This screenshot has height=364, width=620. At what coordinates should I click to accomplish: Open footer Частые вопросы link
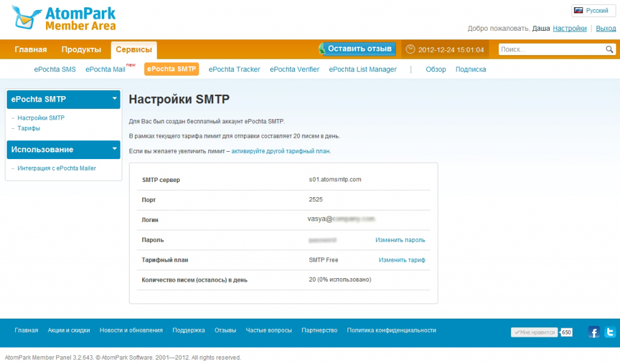(x=269, y=331)
